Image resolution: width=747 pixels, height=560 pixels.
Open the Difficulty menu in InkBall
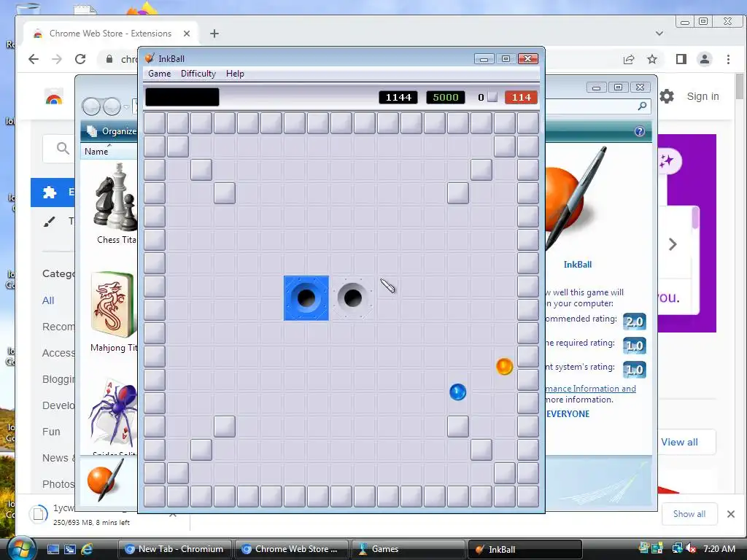[198, 74]
